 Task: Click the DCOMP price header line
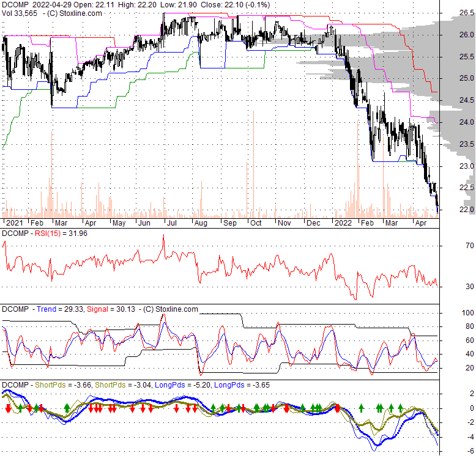136,5
